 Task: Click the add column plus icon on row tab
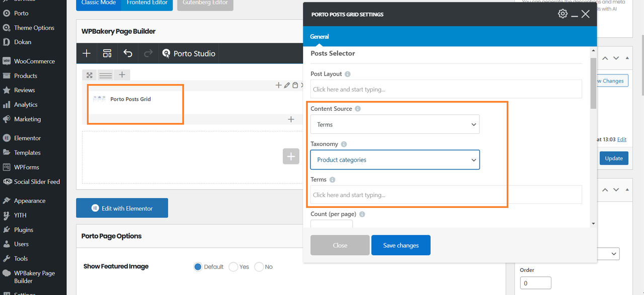coord(122,75)
